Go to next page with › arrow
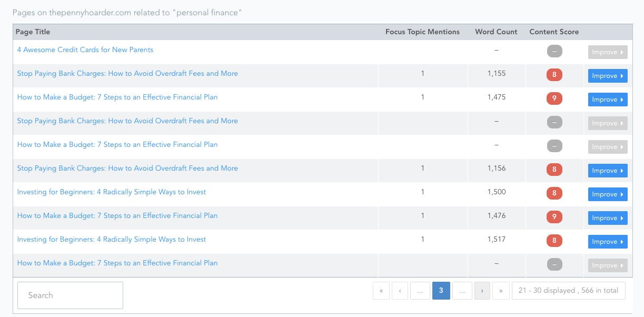This screenshot has width=644, height=317. tap(482, 291)
